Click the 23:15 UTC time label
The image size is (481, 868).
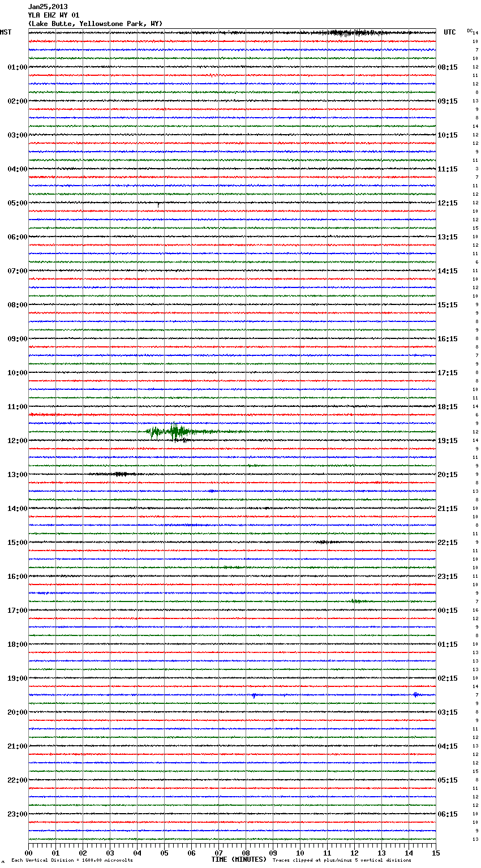click(448, 577)
